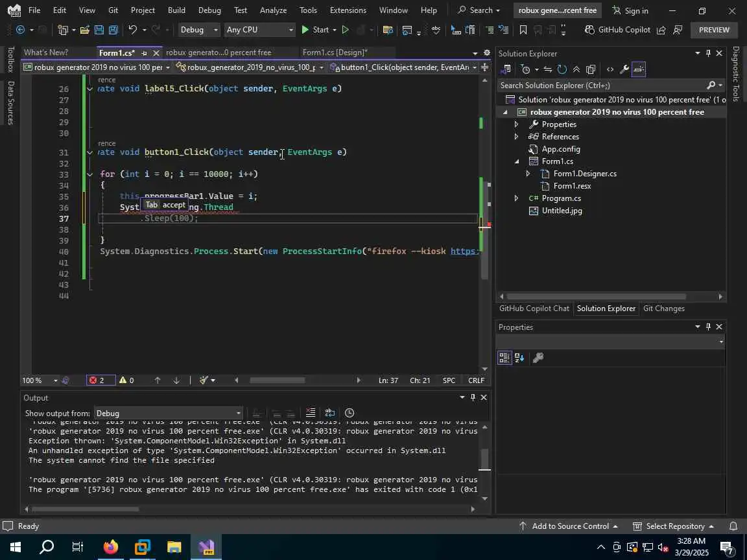Open Firefox from the Windows taskbar

(x=110, y=546)
